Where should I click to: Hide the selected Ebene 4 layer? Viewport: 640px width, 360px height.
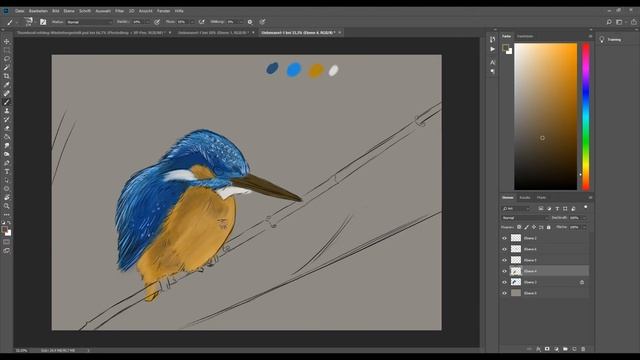[504, 271]
